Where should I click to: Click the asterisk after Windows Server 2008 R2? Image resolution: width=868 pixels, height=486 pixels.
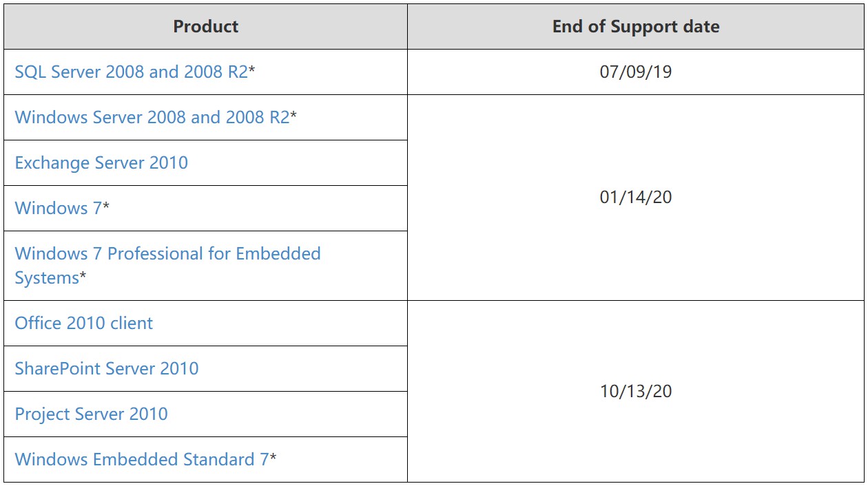[293, 116]
